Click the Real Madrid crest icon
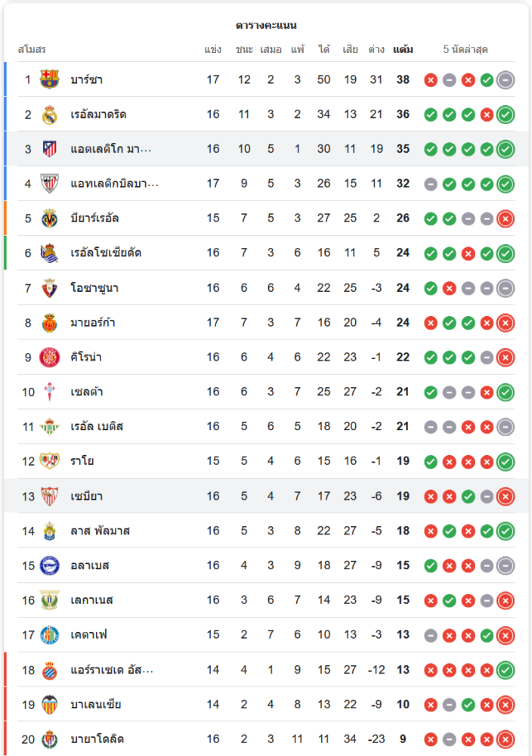The height and width of the screenshot is (756, 532). (x=50, y=114)
